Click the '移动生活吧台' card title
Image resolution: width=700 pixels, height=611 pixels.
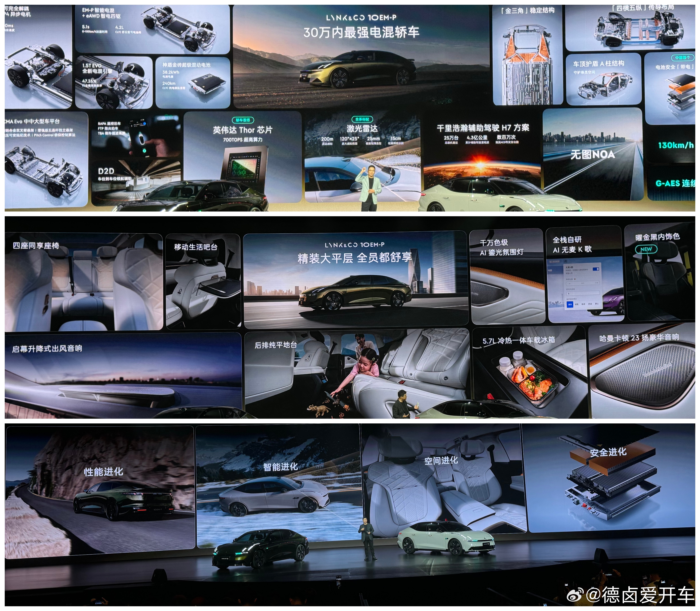click(196, 247)
